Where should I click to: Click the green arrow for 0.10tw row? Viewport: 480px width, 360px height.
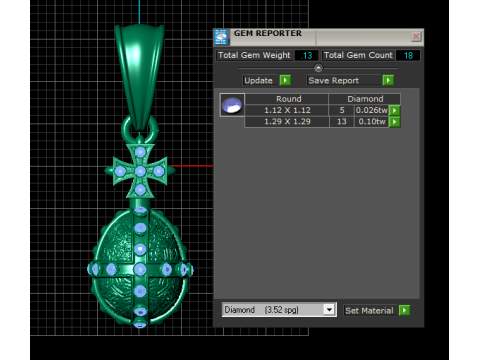tap(395, 122)
